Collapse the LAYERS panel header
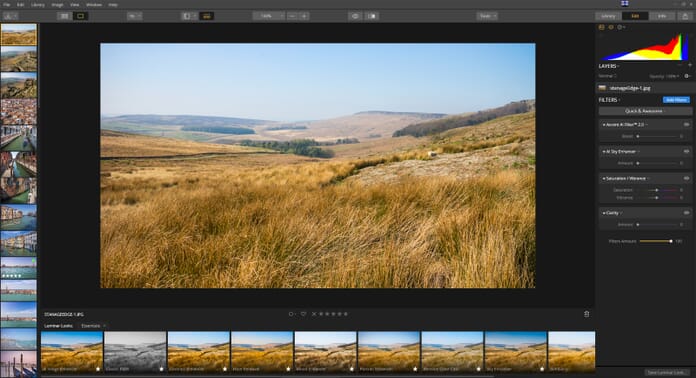This screenshot has height=378, width=696. (x=609, y=66)
